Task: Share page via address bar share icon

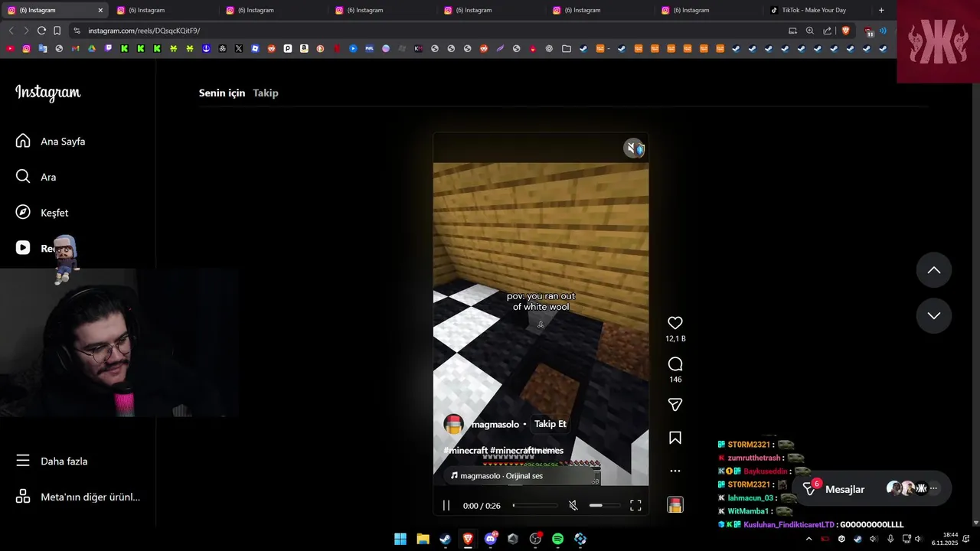Action: pyautogui.click(x=828, y=31)
